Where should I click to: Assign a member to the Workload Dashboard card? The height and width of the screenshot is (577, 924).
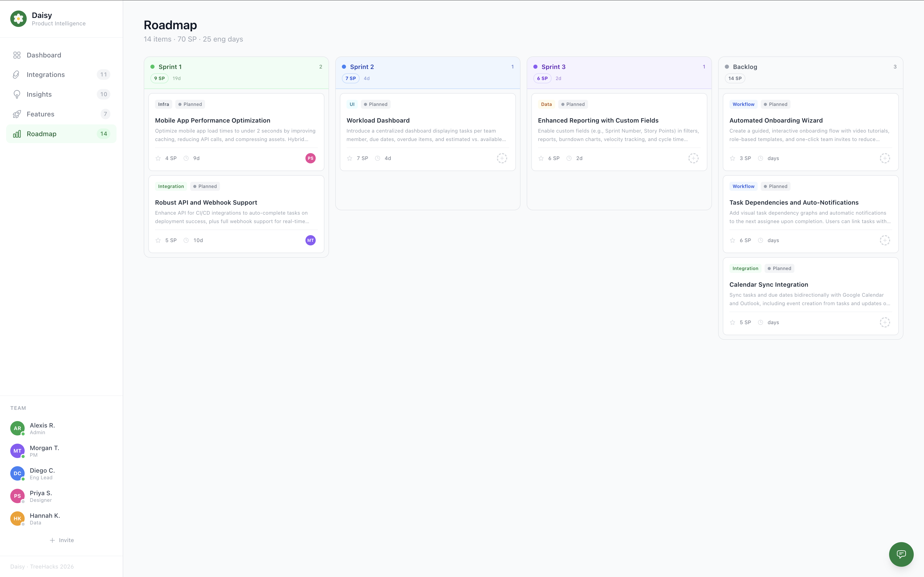(x=502, y=158)
